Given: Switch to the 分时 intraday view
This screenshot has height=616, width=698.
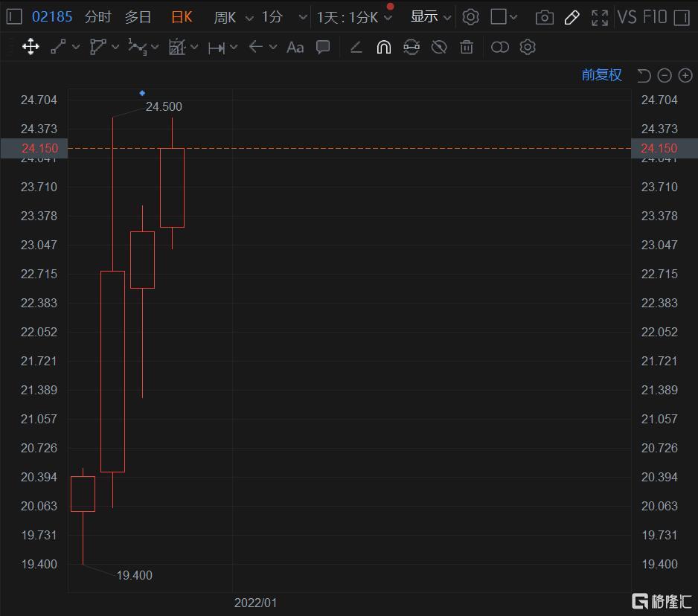Looking at the screenshot, I should [95, 16].
